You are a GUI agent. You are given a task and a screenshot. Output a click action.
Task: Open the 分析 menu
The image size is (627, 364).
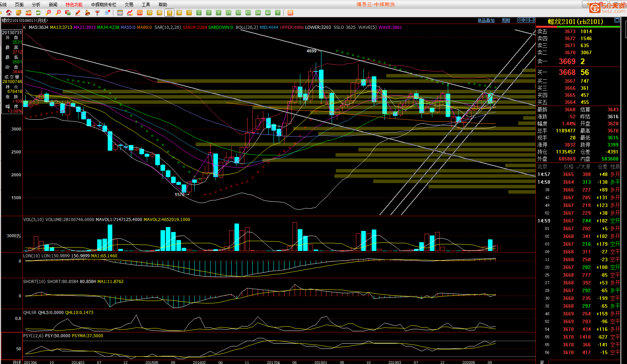click(x=36, y=5)
